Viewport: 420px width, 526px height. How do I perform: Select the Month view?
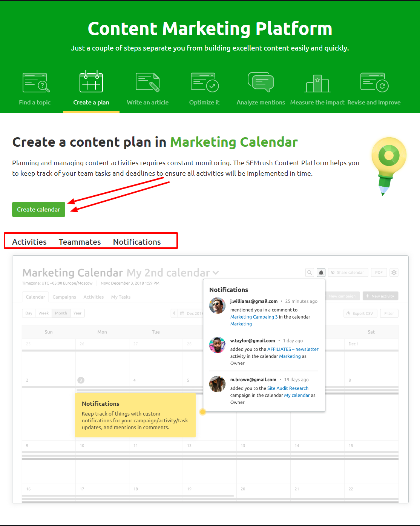click(x=61, y=313)
